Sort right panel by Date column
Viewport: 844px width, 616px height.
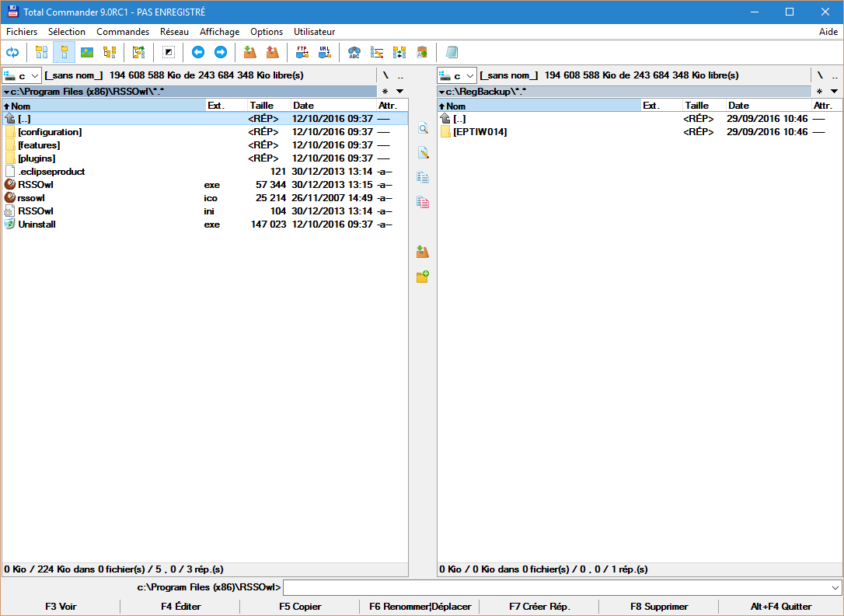point(769,106)
